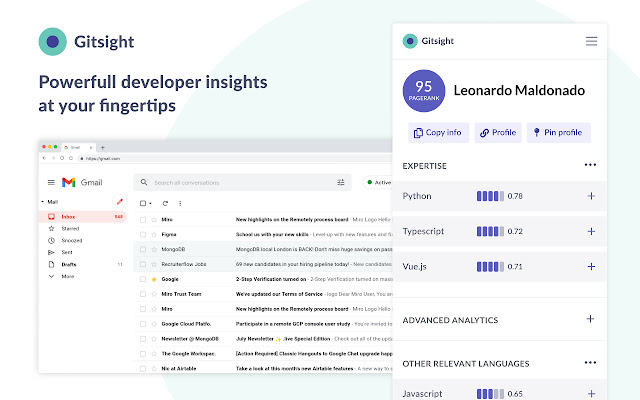The width and height of the screenshot is (640, 400).
Task: Check the Google Cloud Platform email checkbox
Action: (x=143, y=324)
